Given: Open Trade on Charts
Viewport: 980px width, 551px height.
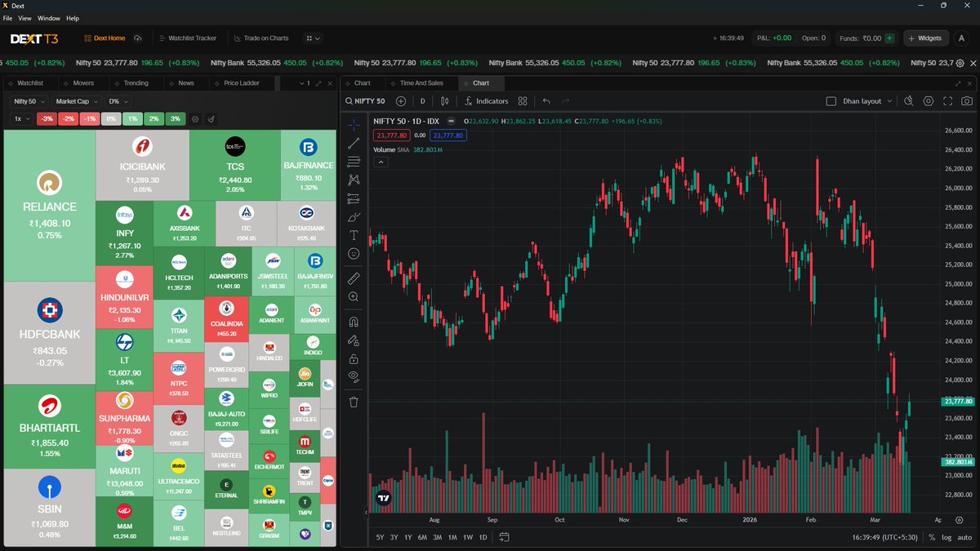Looking at the screenshot, I should click(x=261, y=38).
